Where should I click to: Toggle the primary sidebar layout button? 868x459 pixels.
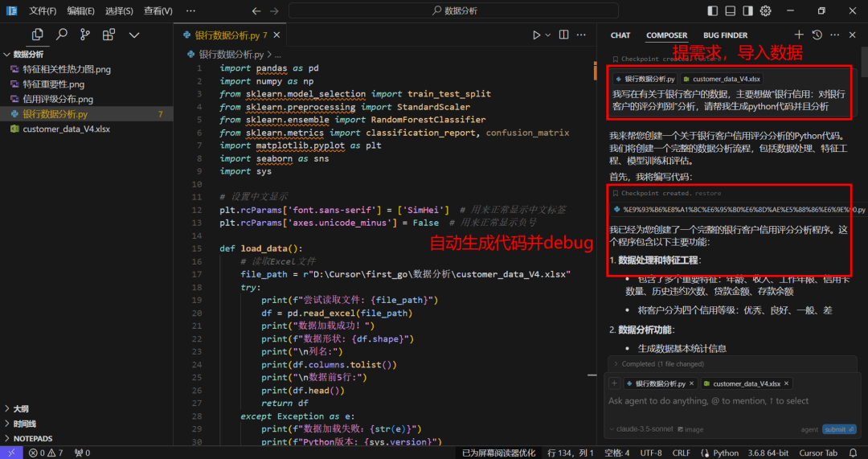coord(713,10)
